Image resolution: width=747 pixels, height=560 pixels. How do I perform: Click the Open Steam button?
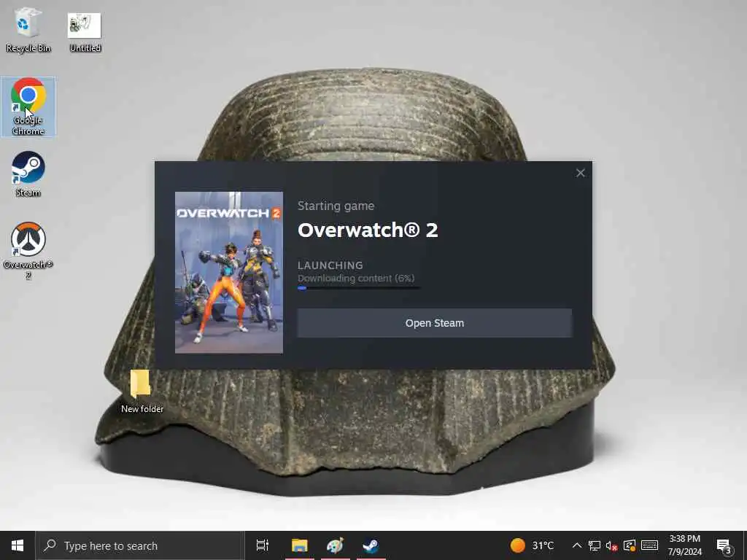tap(435, 323)
